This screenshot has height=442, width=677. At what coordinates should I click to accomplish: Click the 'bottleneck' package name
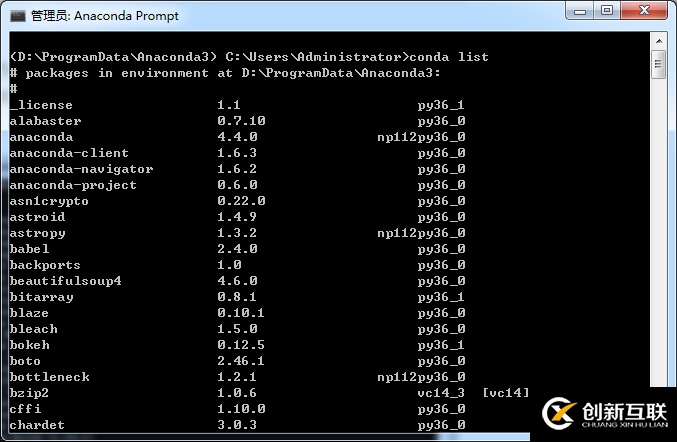coord(49,377)
